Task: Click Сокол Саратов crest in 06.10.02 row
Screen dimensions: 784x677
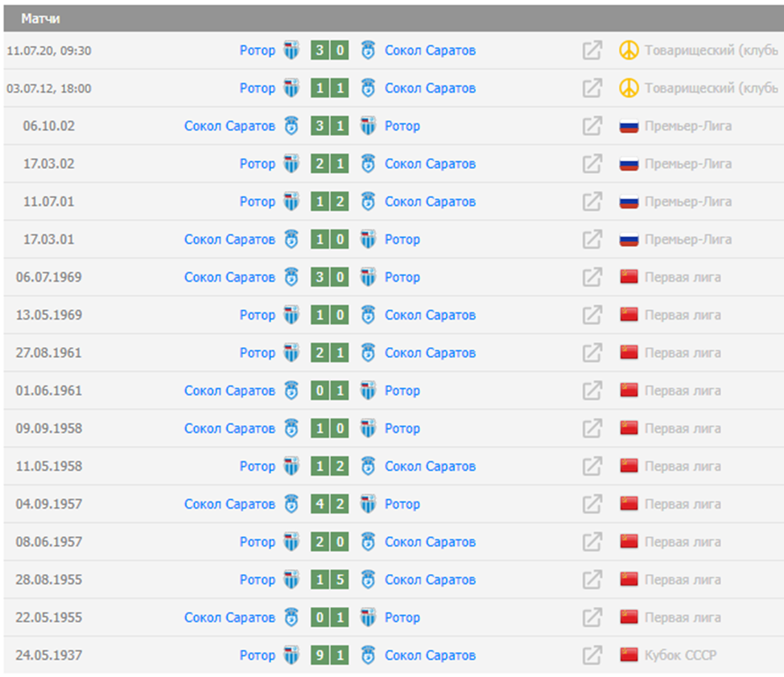Action: click(291, 126)
